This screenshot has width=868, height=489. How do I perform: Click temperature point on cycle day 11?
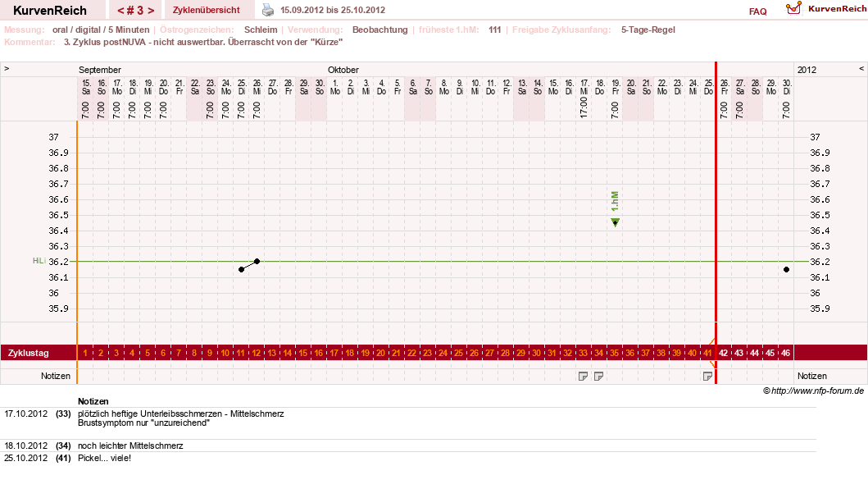241,269
